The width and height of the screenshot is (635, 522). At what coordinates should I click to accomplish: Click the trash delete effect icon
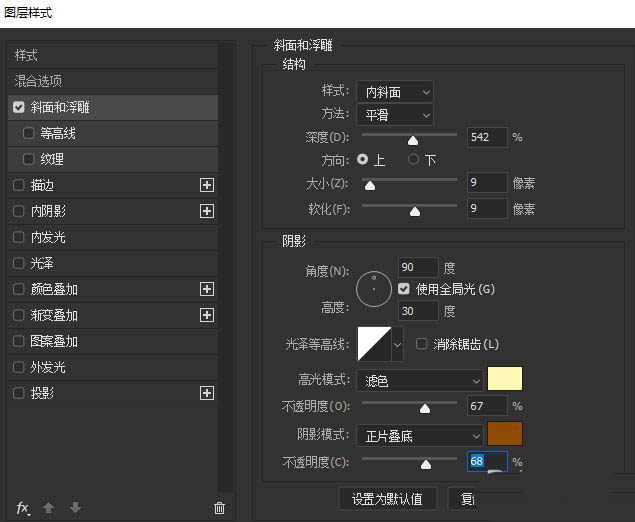coord(219,508)
